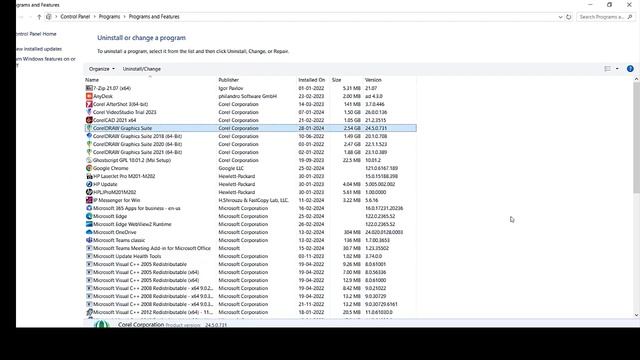Open the view options dropdown arrow
Viewport: 640px width, 360px height.
click(x=617, y=69)
